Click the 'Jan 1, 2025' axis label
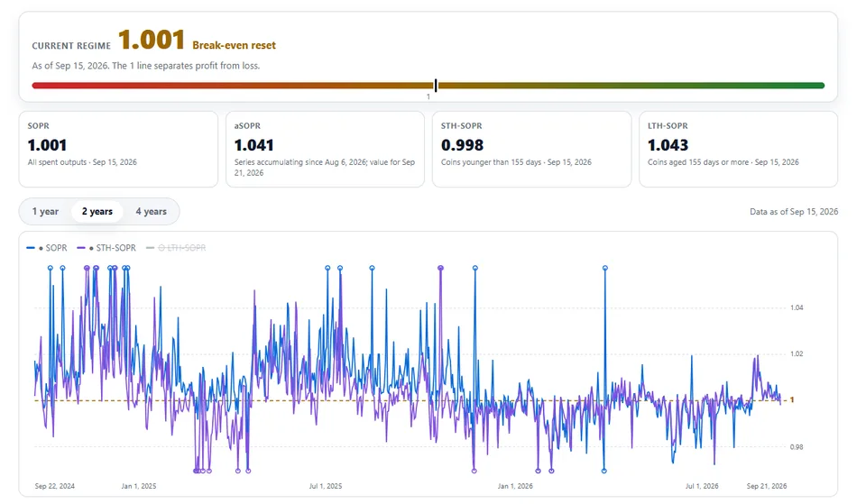The width and height of the screenshot is (866, 504). [139, 486]
